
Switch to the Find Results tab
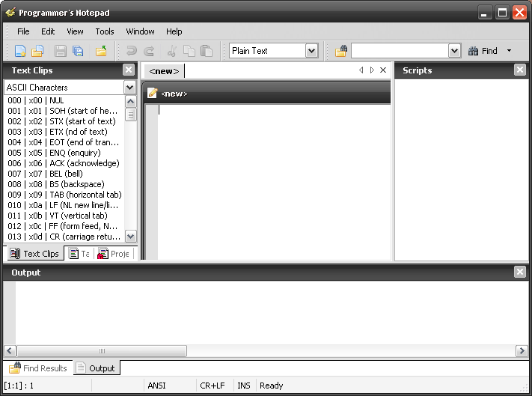(x=38, y=368)
